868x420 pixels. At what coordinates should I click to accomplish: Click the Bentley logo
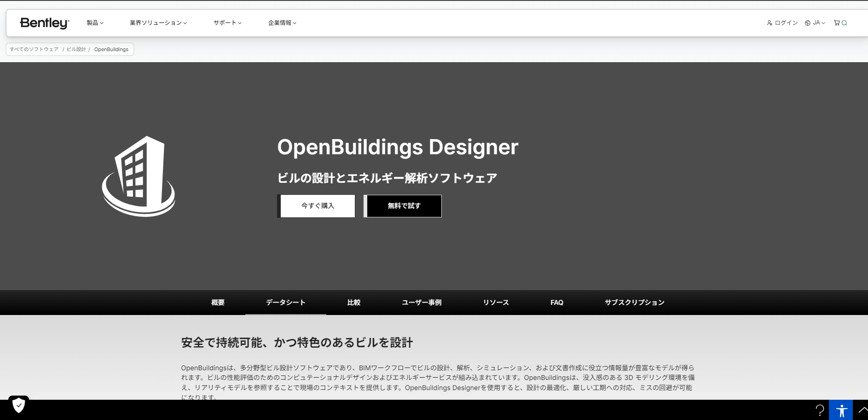tap(45, 23)
